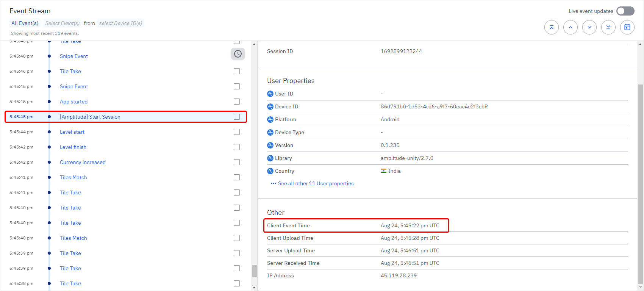Image resolution: width=644 pixels, height=291 pixels.
Task: Check the Currency increased checkbox
Action: pos(237,162)
